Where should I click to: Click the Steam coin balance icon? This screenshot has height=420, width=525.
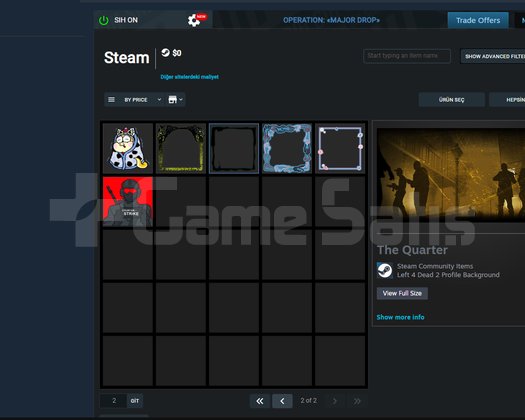coord(165,53)
